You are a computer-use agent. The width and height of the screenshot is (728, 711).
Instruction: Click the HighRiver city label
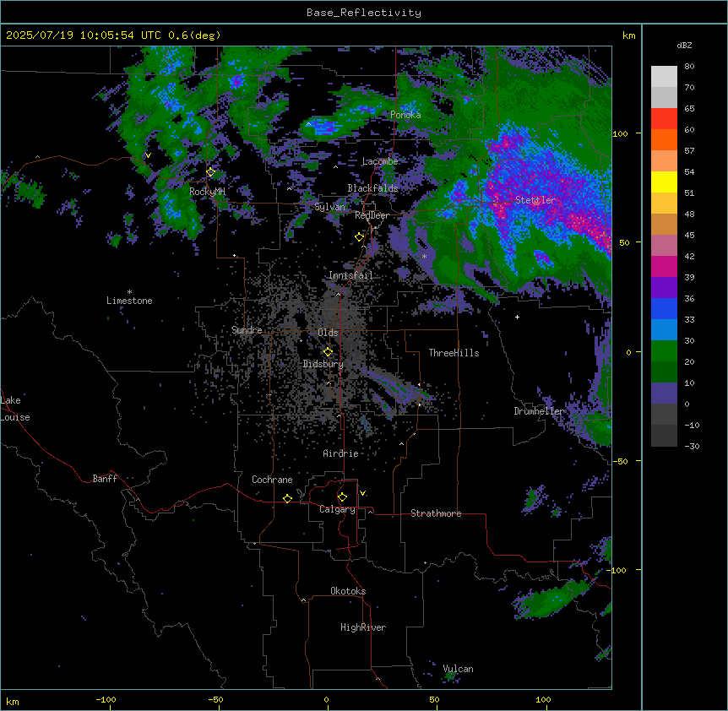click(363, 627)
